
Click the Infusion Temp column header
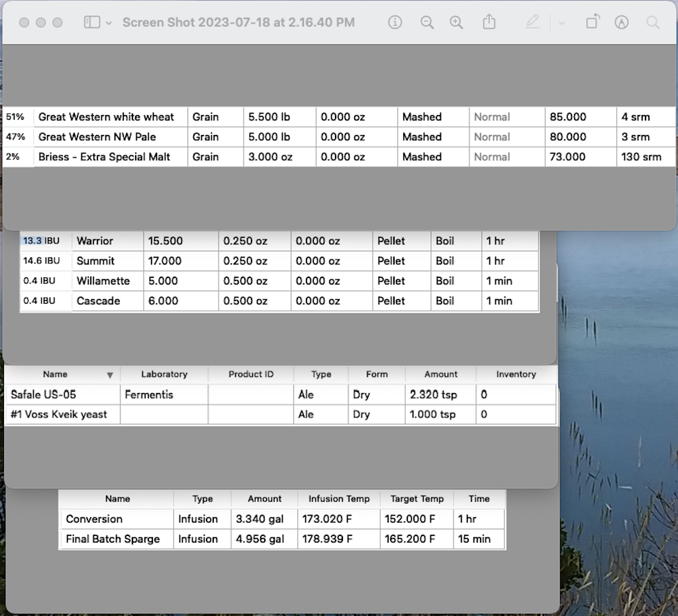(x=339, y=499)
